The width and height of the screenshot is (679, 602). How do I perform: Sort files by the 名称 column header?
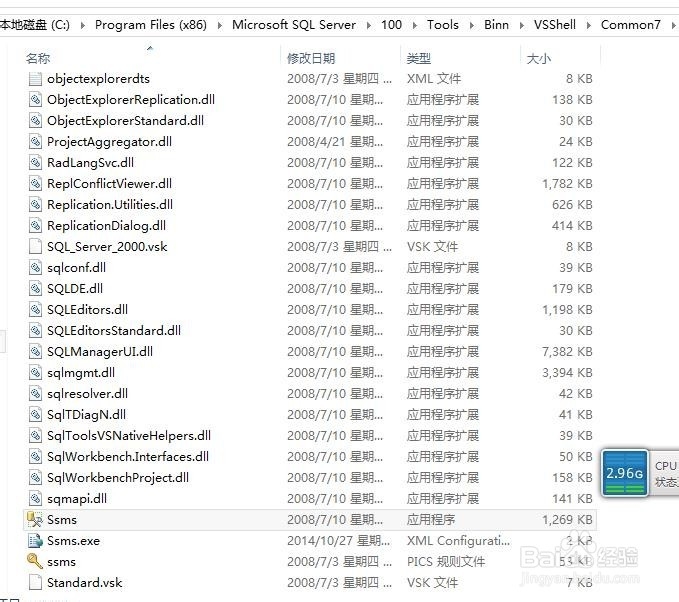tap(38, 58)
